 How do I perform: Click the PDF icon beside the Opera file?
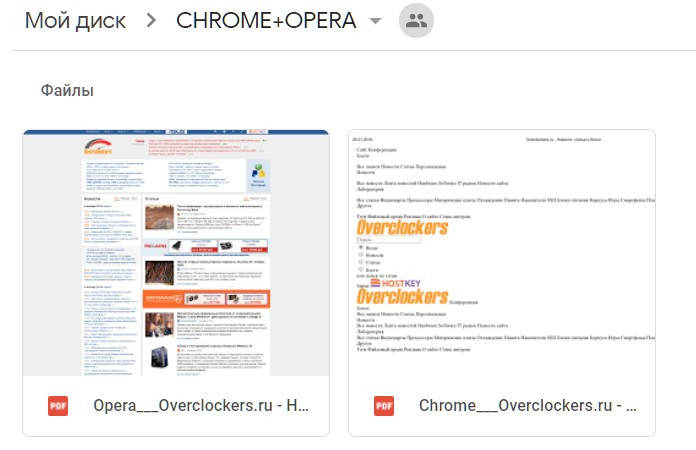point(58,406)
